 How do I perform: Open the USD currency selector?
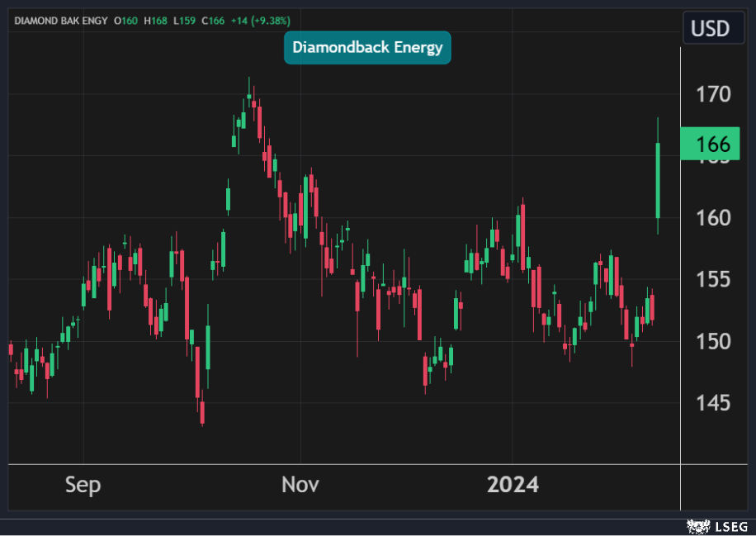coord(710,29)
